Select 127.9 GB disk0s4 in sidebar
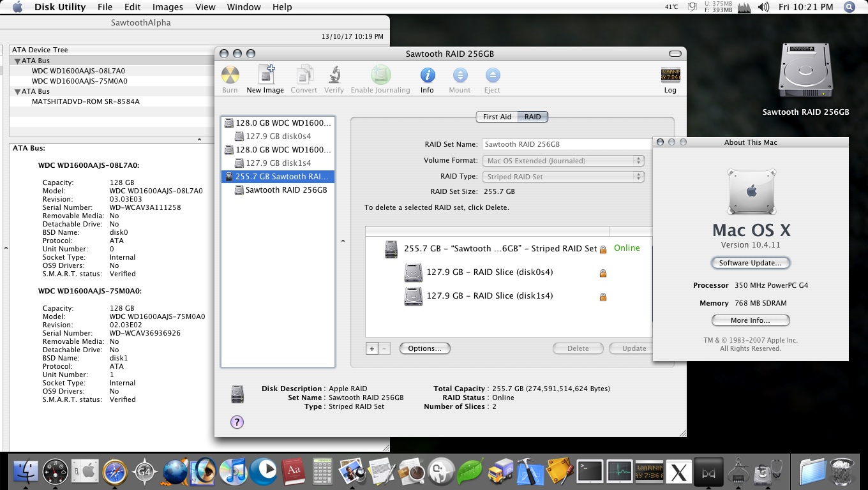This screenshot has width=868, height=490. tap(278, 136)
